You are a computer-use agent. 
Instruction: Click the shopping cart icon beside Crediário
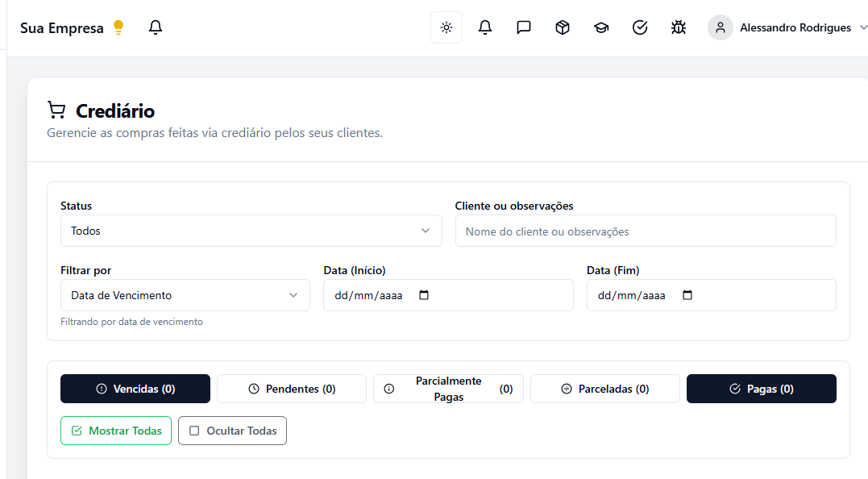pos(56,110)
